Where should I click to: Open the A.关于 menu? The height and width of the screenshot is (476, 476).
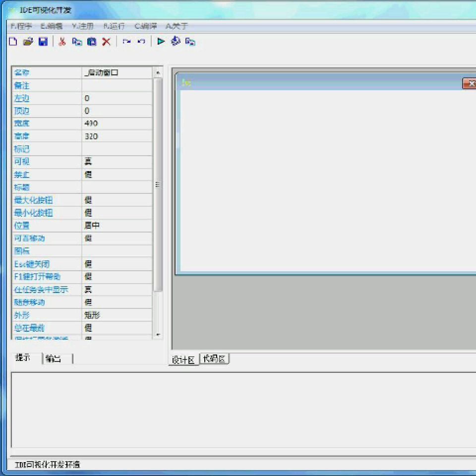(177, 26)
